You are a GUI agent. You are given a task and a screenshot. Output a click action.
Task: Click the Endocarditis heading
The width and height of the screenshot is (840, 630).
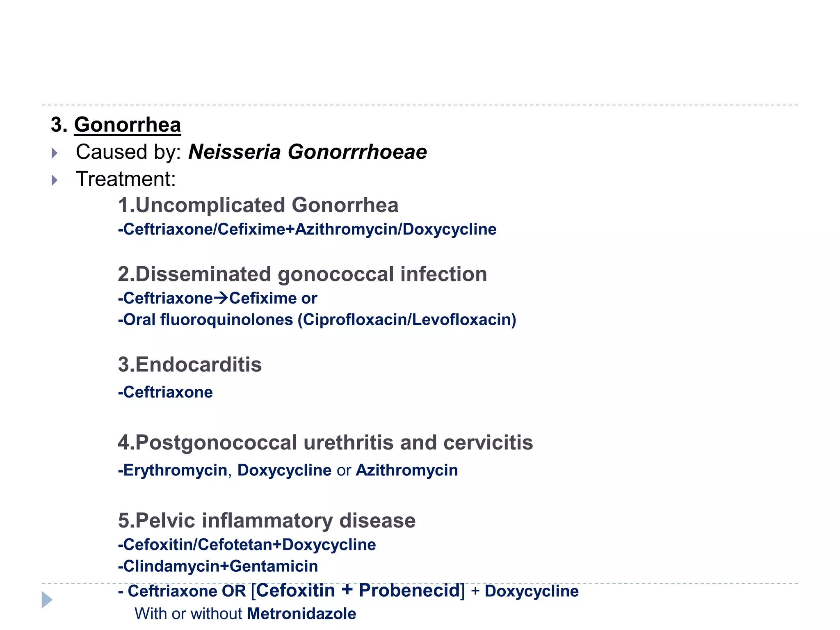point(189,364)
